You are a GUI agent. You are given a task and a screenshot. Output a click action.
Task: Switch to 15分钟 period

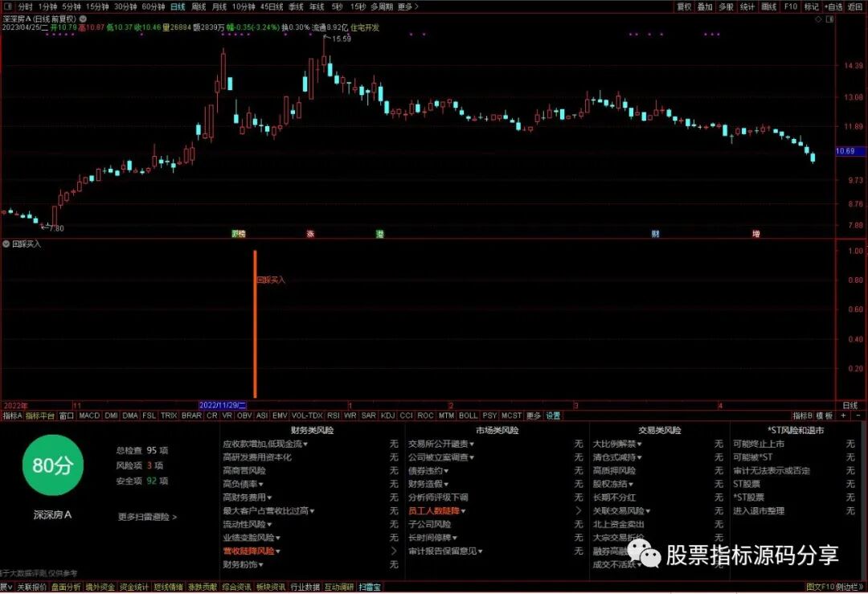97,6
